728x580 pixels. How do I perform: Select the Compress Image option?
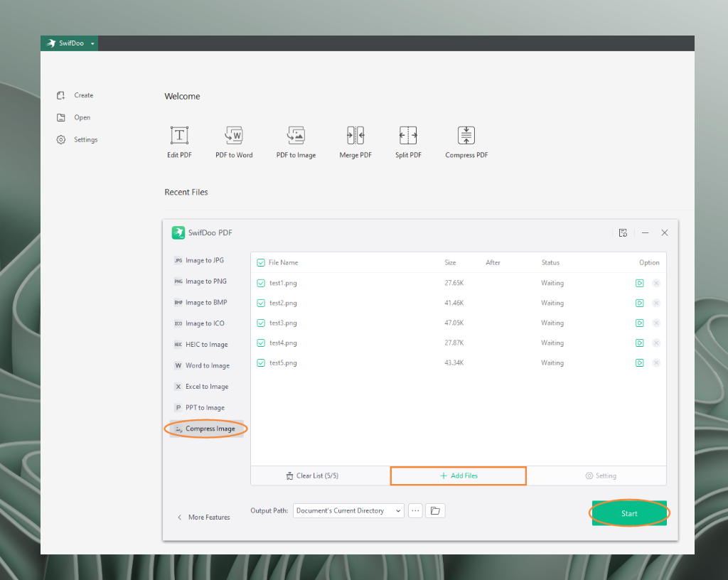tap(206, 429)
